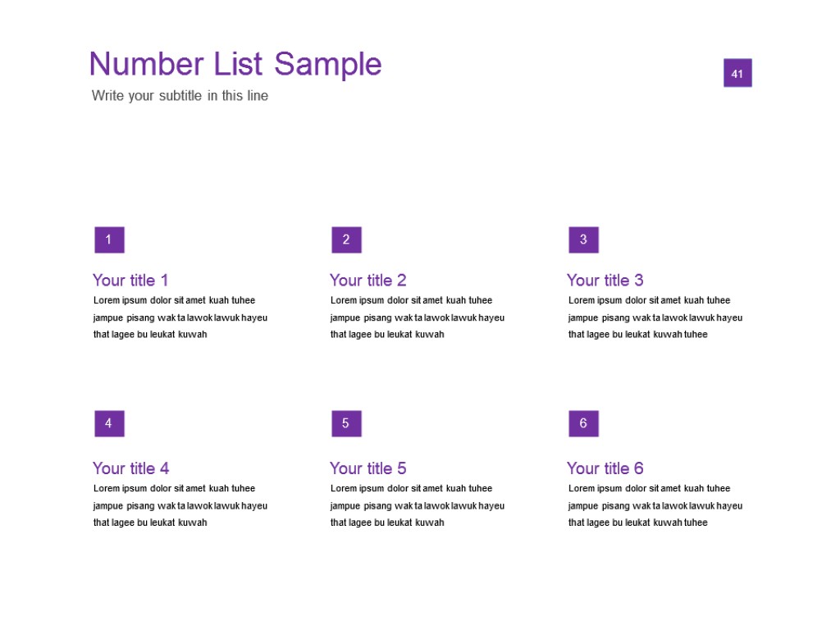This screenshot has width=840, height=630.
Task: Select the 'Your title 1' heading
Action: click(130, 281)
